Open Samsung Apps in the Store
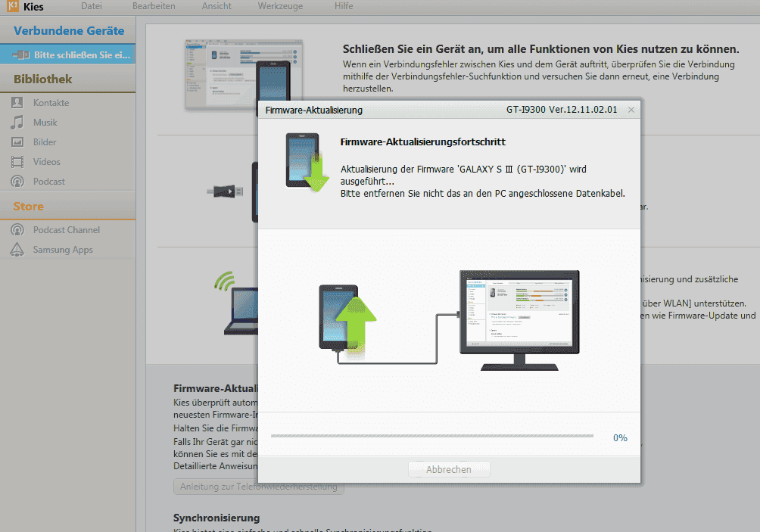 63,250
